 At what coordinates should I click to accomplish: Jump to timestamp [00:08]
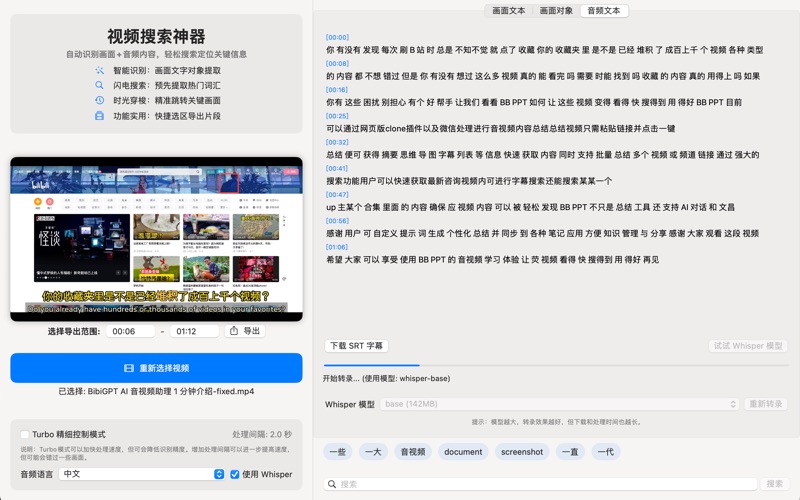[337, 63]
